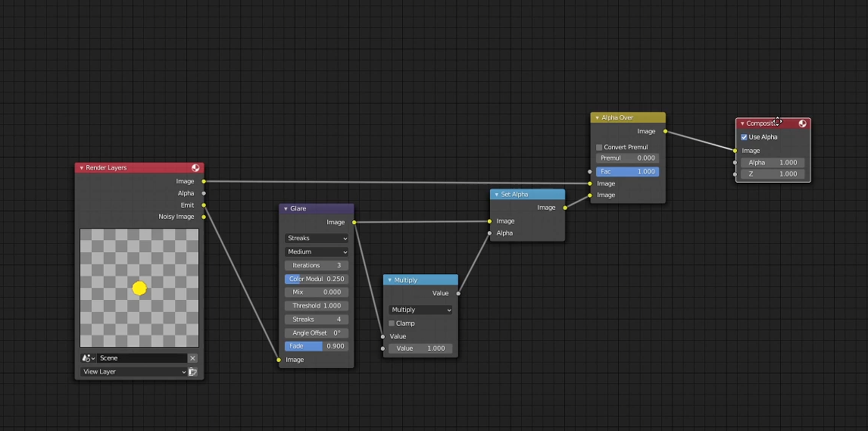Click the Glare node Image input socket
The image size is (868, 431).
pos(279,360)
